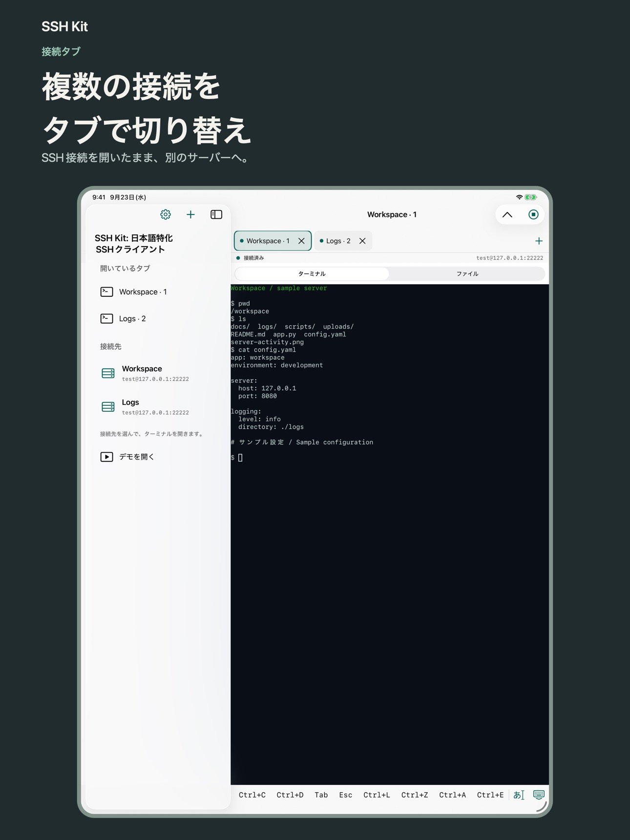
Task: Click the terminal icon beside Logs · 2
Action: click(x=106, y=318)
